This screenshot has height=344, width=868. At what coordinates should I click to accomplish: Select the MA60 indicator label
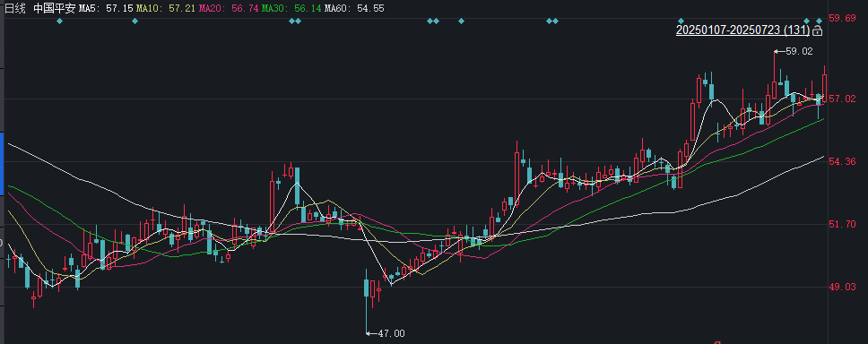point(354,8)
